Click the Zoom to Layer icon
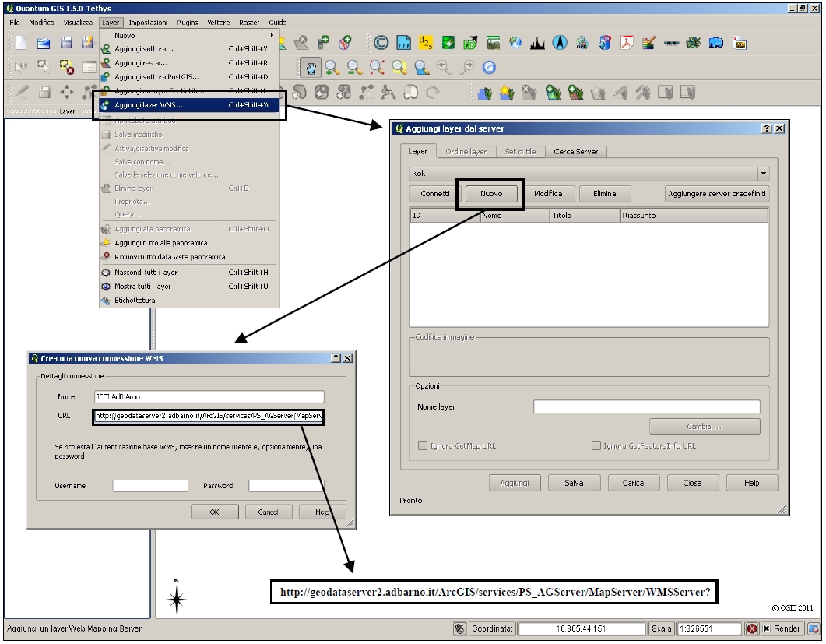 [421, 68]
